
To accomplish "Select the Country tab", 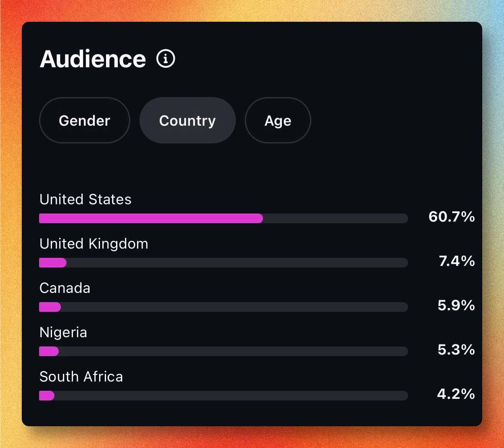I will coord(187,120).
